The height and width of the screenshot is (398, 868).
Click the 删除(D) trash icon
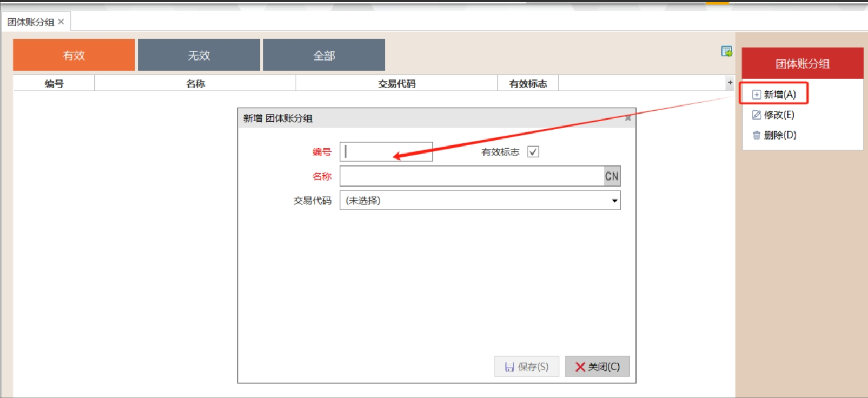tap(756, 135)
